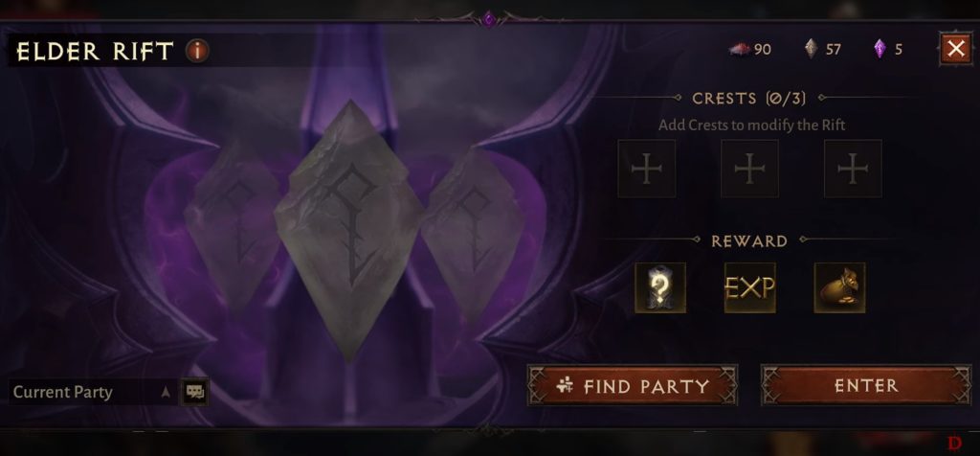Image resolution: width=980 pixels, height=456 pixels.
Task: Expand the Current Party panel
Action: pos(93,392)
